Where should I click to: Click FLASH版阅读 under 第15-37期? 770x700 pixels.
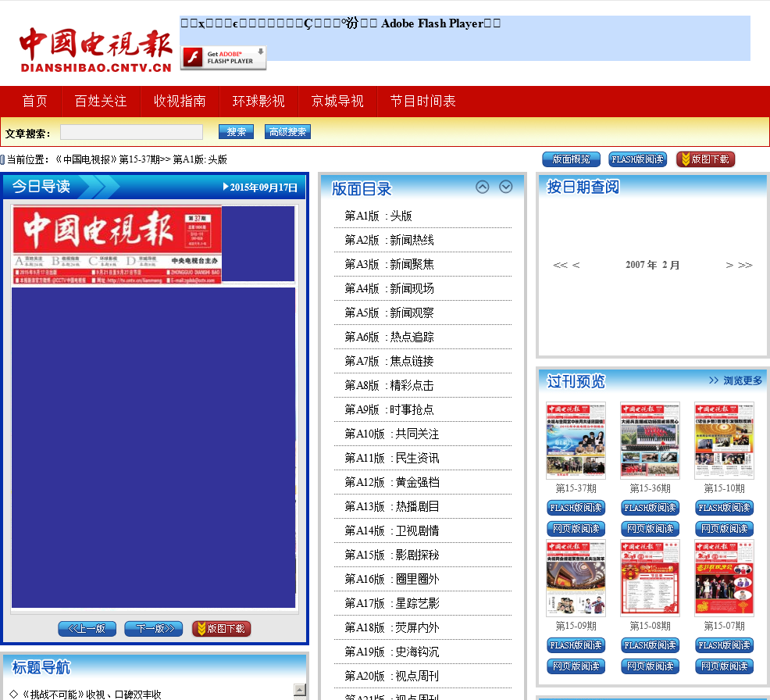[576, 508]
